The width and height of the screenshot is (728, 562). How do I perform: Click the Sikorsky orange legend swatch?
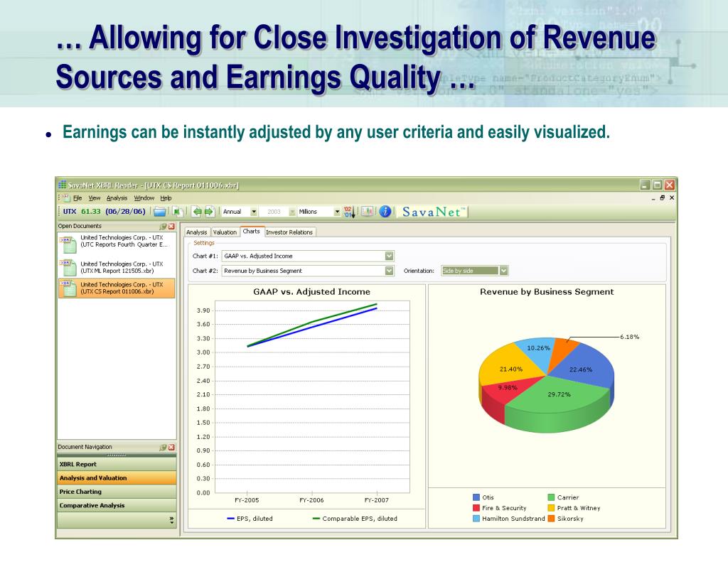tap(551, 519)
